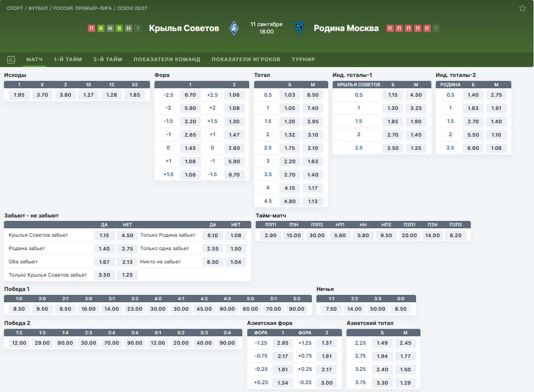Bet Никто не забьет yes at 8.50
534x392 pixels.
coord(213,262)
